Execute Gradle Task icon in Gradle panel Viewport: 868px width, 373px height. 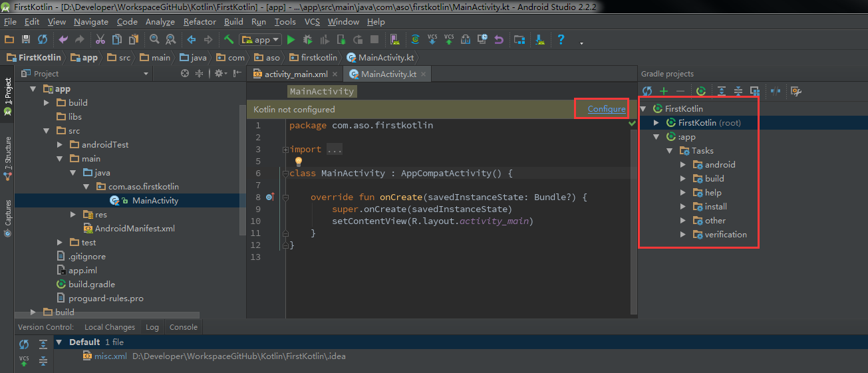point(701,91)
